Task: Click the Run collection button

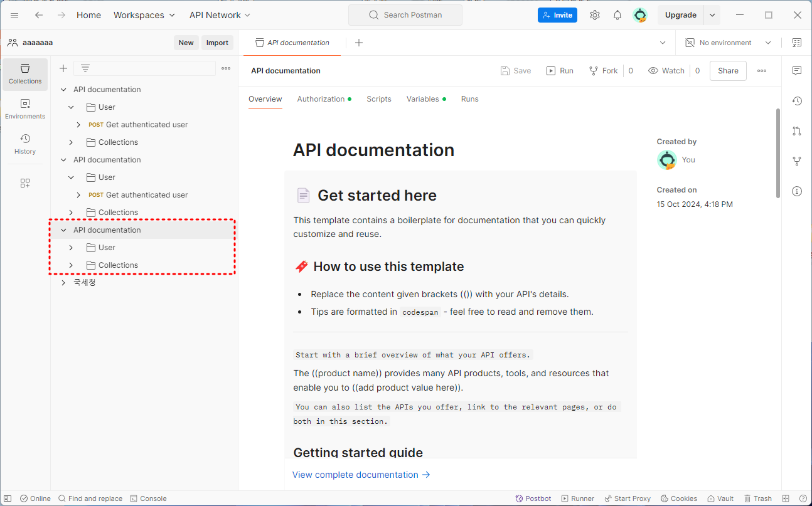Action: click(x=560, y=71)
